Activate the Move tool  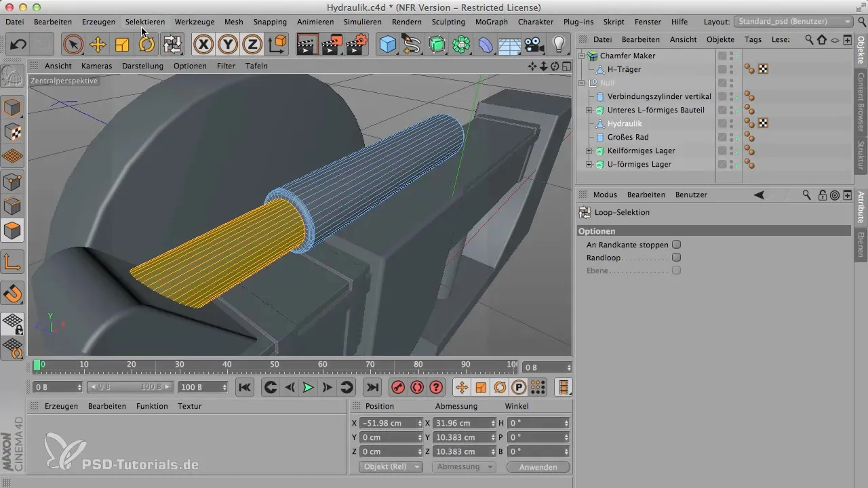coord(98,45)
